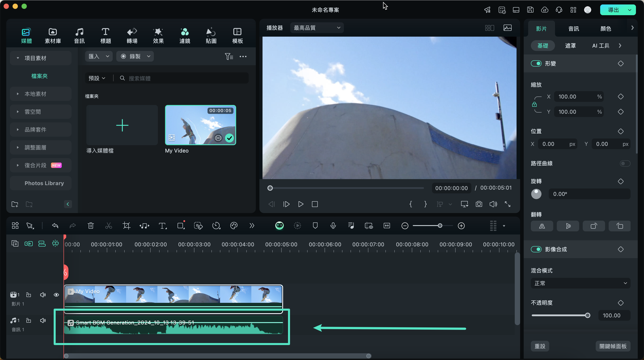Open the color palette icon
644x360 pixels.
(234, 226)
